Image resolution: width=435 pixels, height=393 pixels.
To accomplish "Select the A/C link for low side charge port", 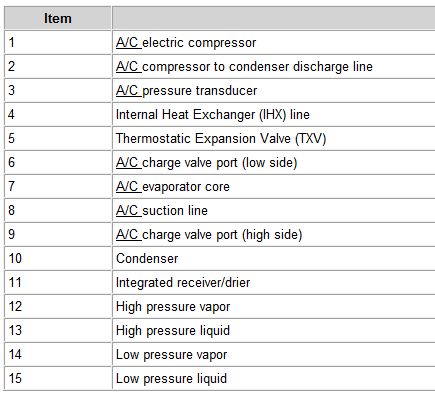I will [128, 163].
